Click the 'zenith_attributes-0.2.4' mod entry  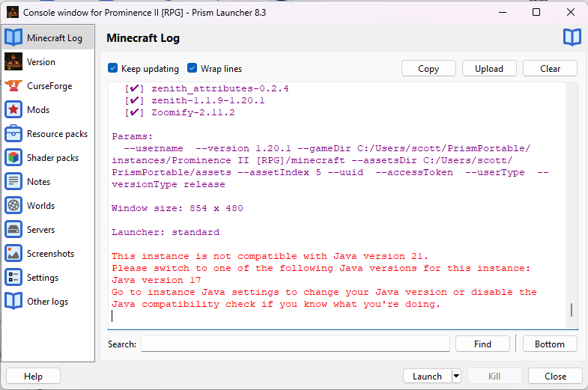click(x=220, y=88)
